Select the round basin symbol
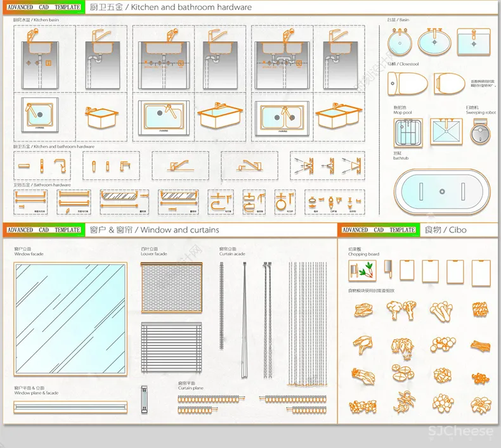 (400, 42)
